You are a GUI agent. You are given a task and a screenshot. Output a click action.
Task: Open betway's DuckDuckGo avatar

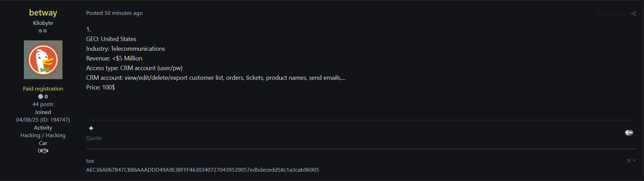(x=43, y=60)
